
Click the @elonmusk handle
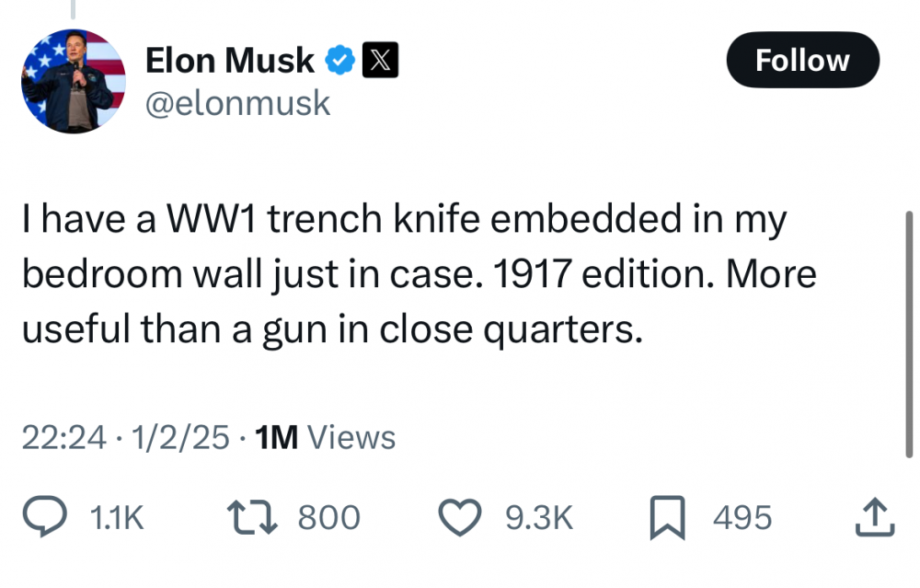click(237, 102)
